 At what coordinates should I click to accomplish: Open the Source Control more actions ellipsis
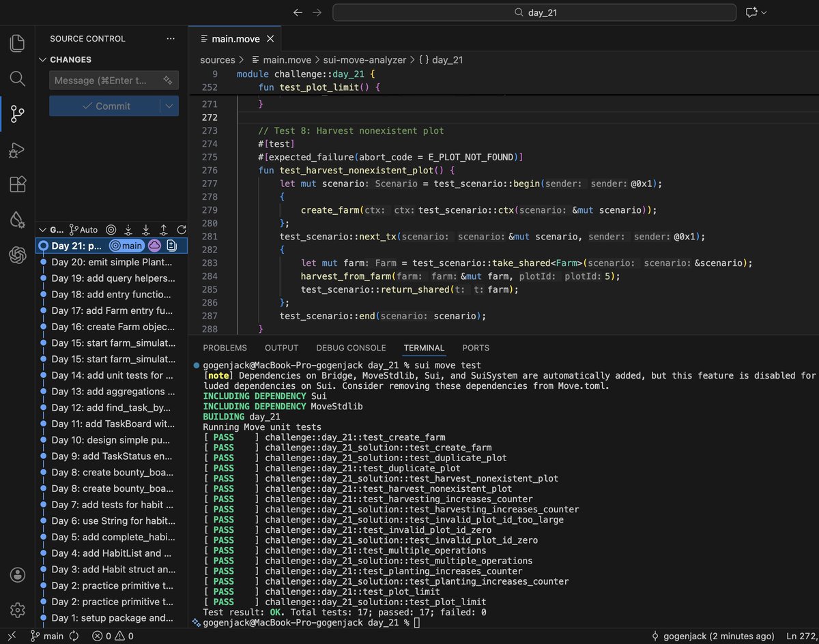tap(171, 39)
